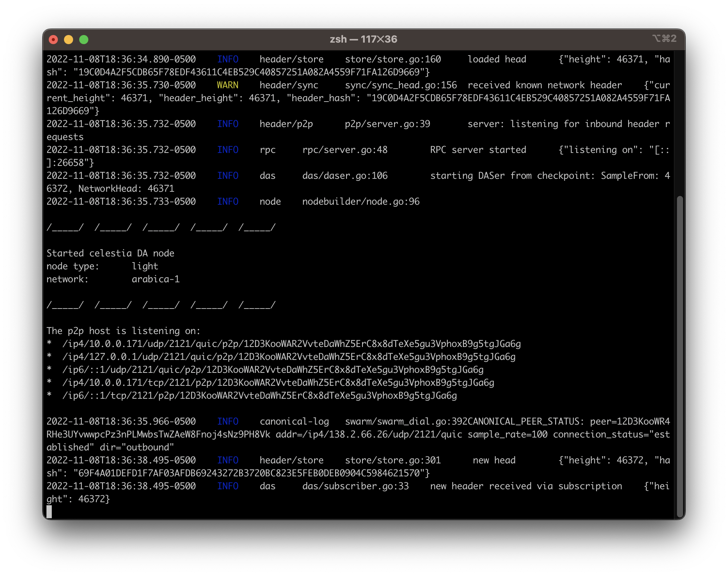The width and height of the screenshot is (728, 576).
Task: Click the terminal cursor block at the prompt
Action: [49, 512]
